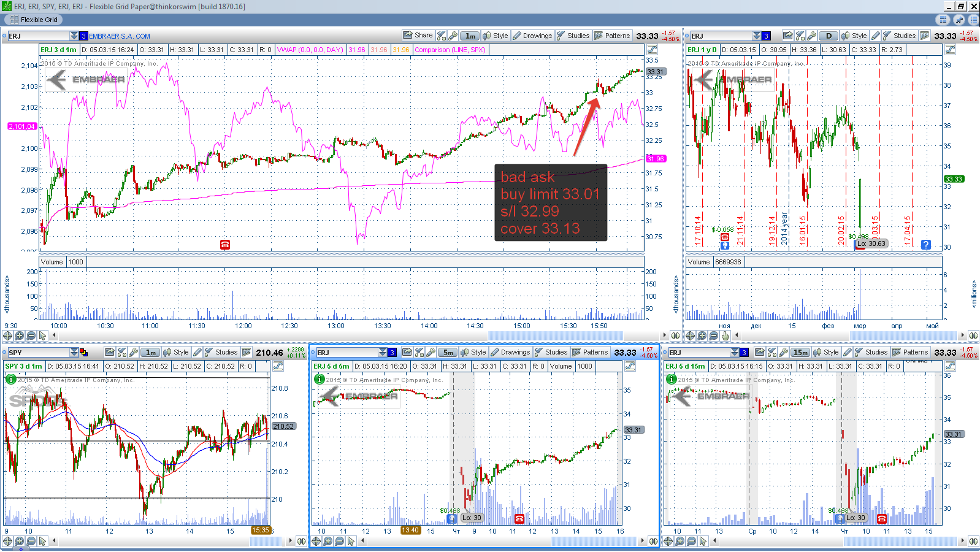The image size is (980, 552).
Task: Click the hand tool below the ERJ daily chart
Action: [725, 335]
